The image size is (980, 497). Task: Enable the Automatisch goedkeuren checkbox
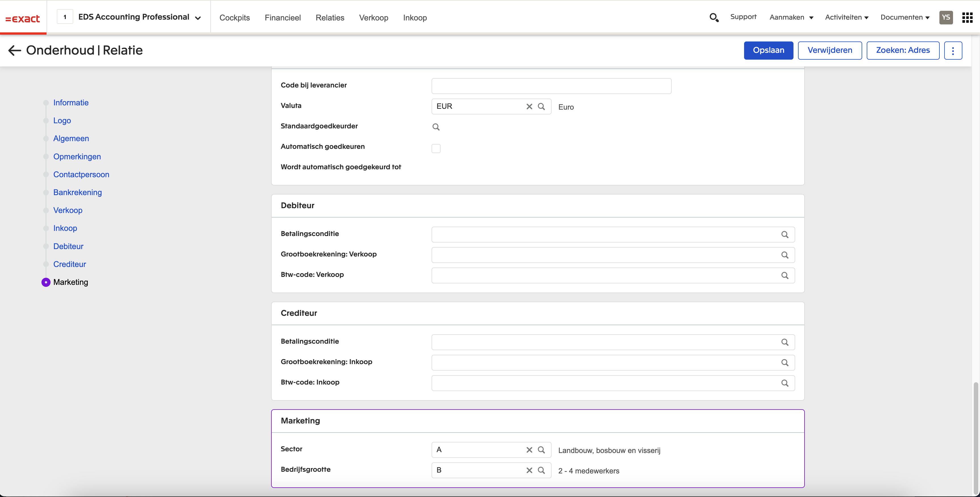436,149
